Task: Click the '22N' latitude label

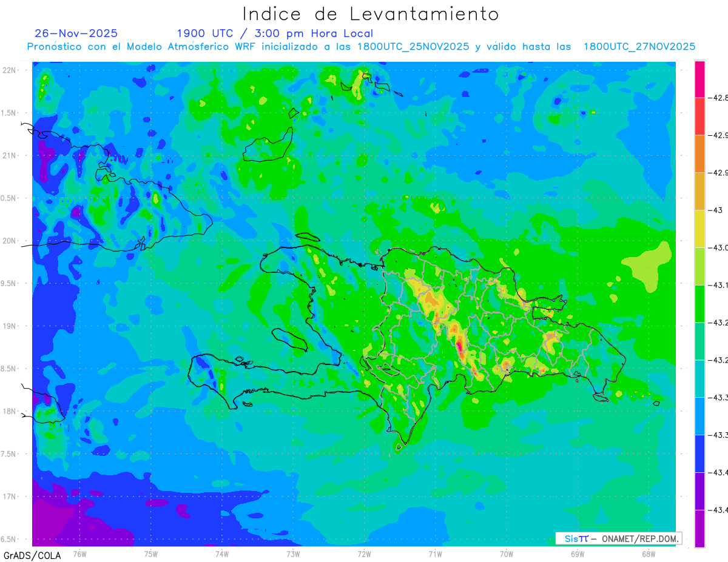Action: pos(10,70)
